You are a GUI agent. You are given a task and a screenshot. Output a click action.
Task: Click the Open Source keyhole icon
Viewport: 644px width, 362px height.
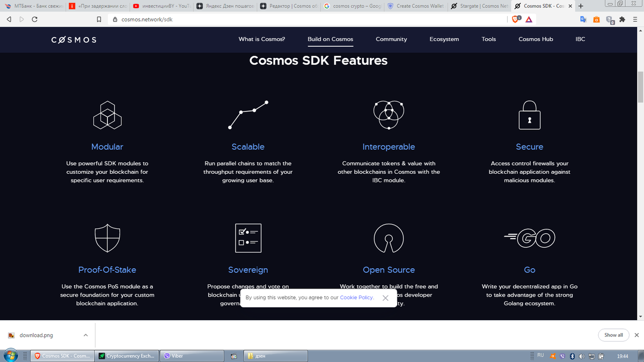(389, 238)
